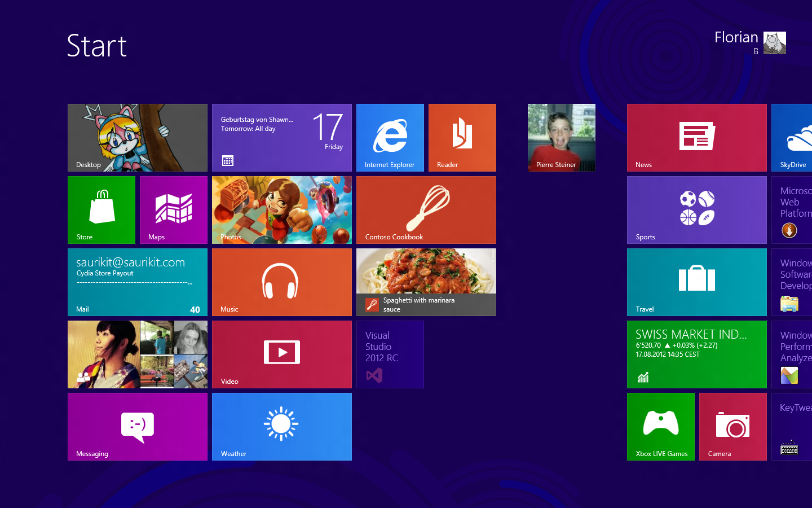
Task: Open the Music headphones tile
Action: (281, 282)
